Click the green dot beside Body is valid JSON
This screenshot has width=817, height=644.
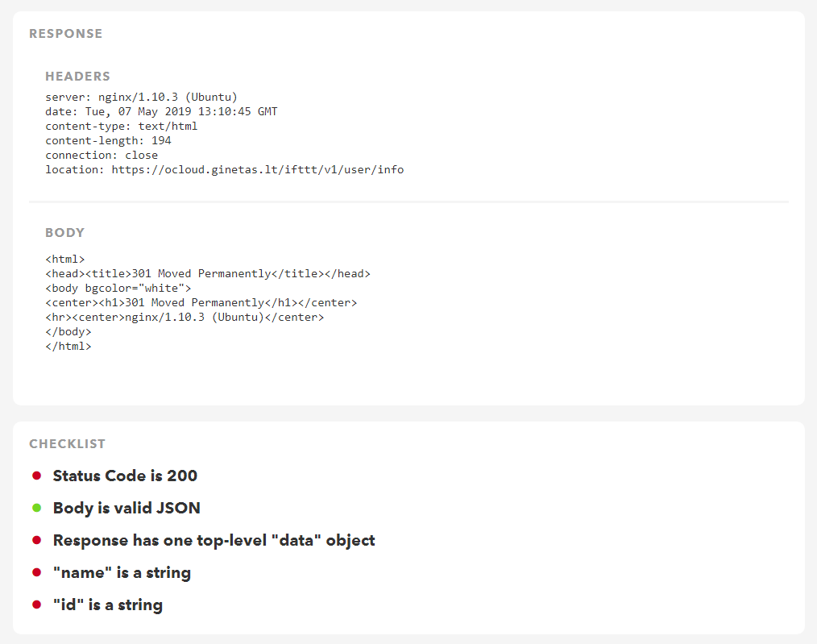tap(36, 508)
